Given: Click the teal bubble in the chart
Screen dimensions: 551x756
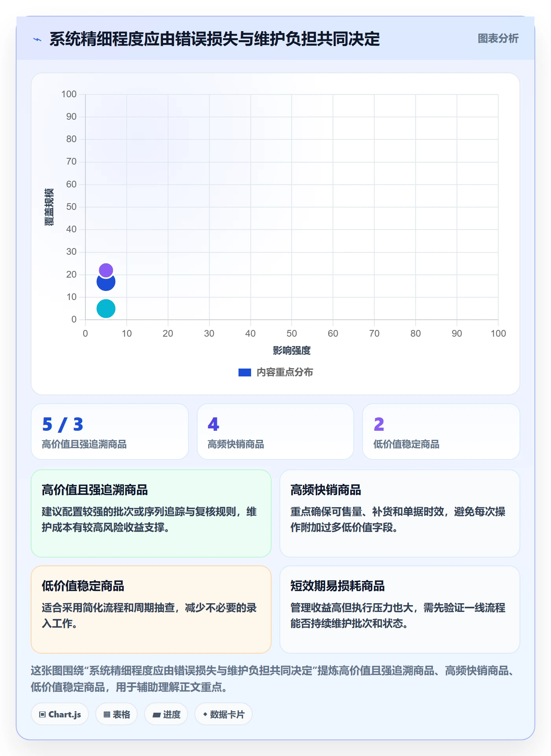Looking at the screenshot, I should tap(106, 308).
